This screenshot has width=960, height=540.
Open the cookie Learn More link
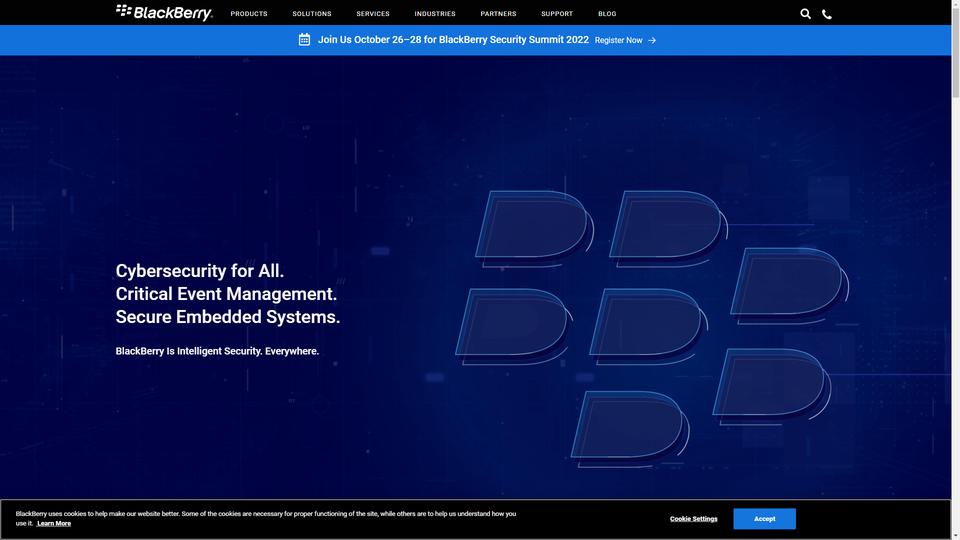click(x=54, y=523)
